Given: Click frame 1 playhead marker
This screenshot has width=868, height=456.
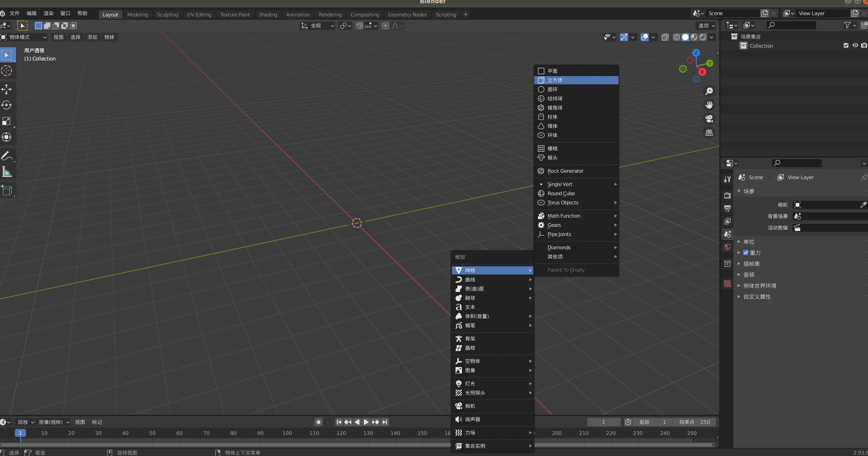Looking at the screenshot, I should coord(20,433).
